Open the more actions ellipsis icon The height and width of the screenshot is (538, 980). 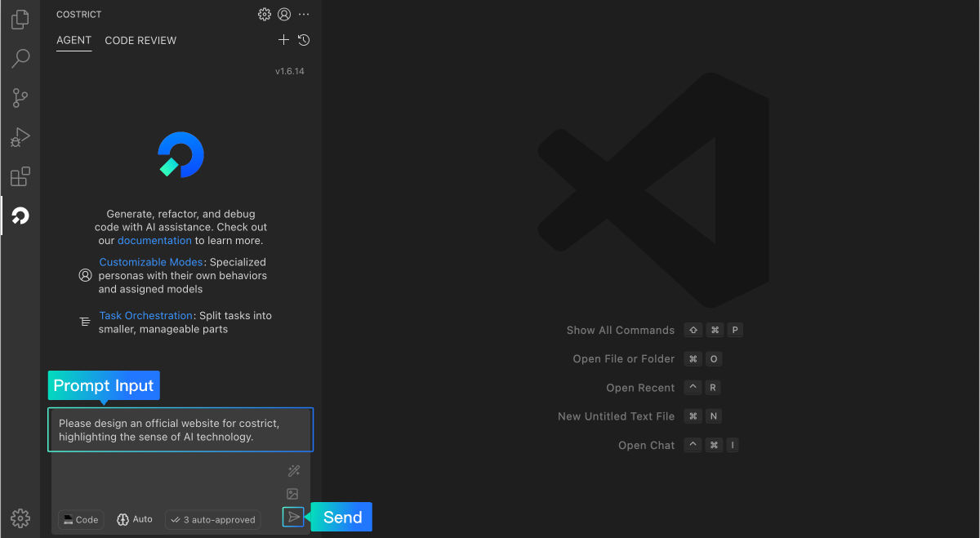pyautogui.click(x=304, y=14)
